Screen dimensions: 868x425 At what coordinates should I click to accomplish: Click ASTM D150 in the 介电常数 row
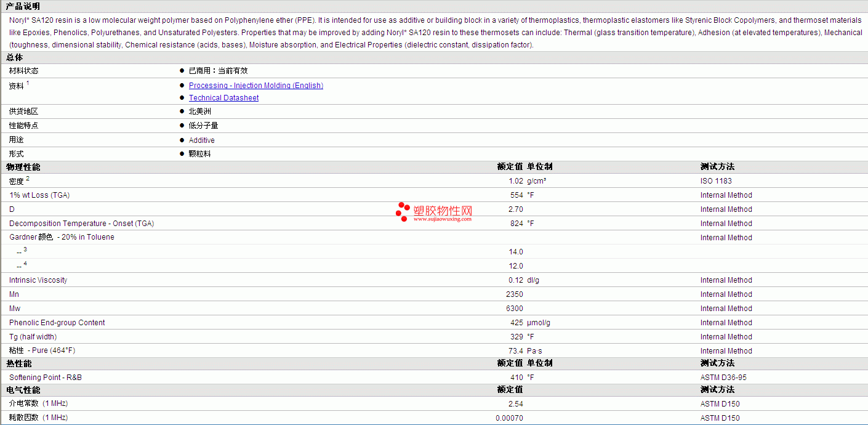pyautogui.click(x=720, y=404)
